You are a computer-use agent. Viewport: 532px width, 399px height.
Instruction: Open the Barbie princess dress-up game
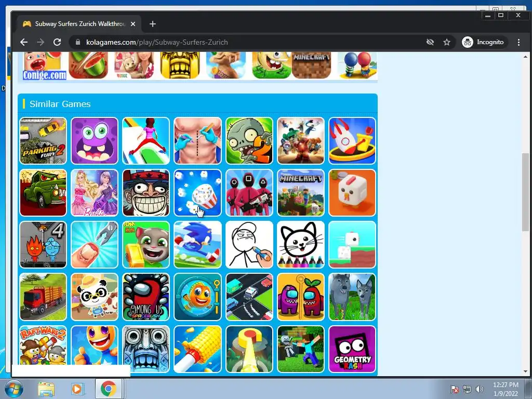(95, 193)
